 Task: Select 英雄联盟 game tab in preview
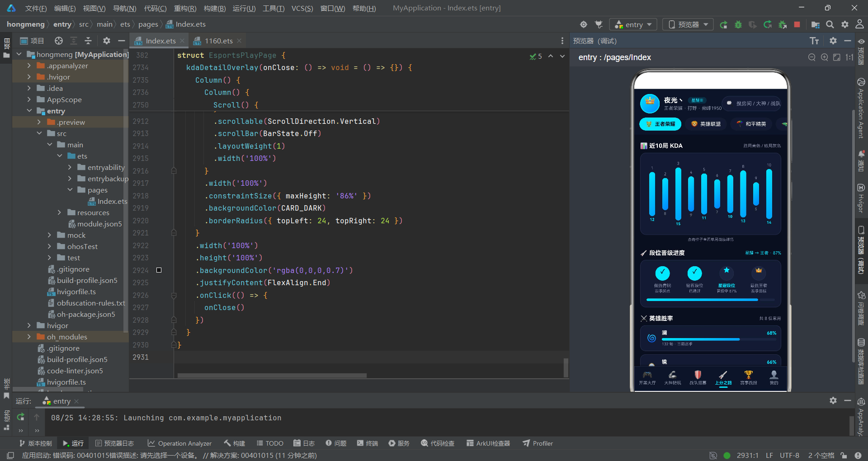(706, 124)
